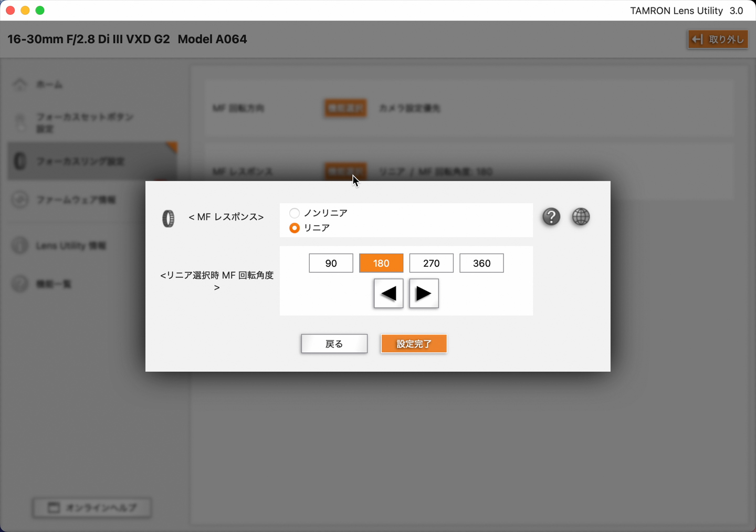
Task: Confirm with the 設定完了 button
Action: [414, 344]
